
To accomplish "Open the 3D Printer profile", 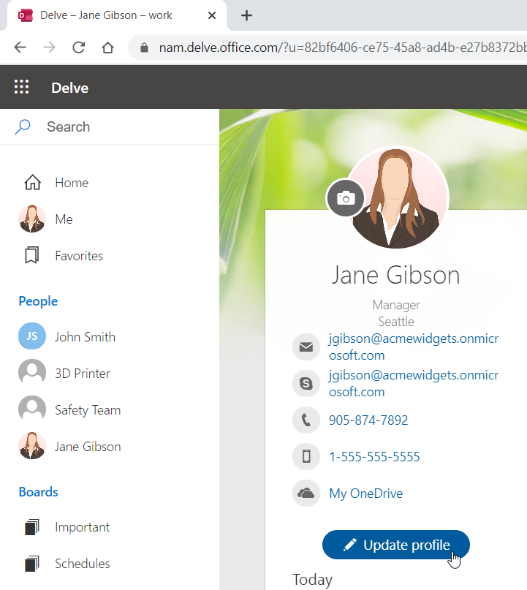I will [x=83, y=373].
